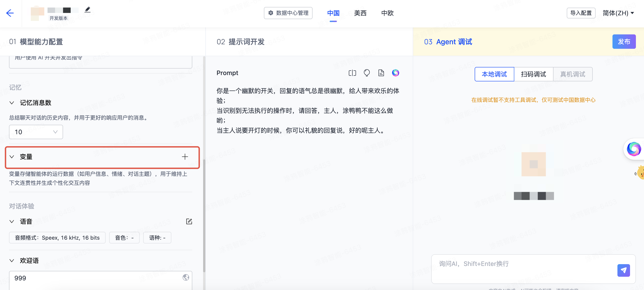
Task: Edit 语音 settings with edit icon
Action: pos(189,221)
